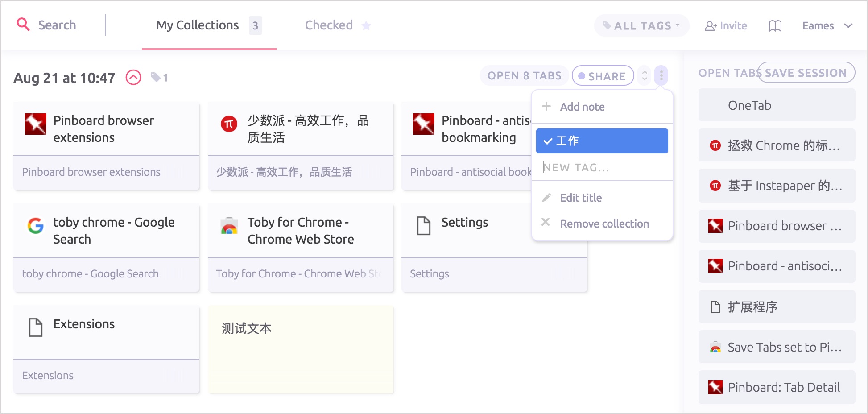Click the NEW TAG input field
Image resolution: width=868 pixels, height=414 pixels.
601,168
